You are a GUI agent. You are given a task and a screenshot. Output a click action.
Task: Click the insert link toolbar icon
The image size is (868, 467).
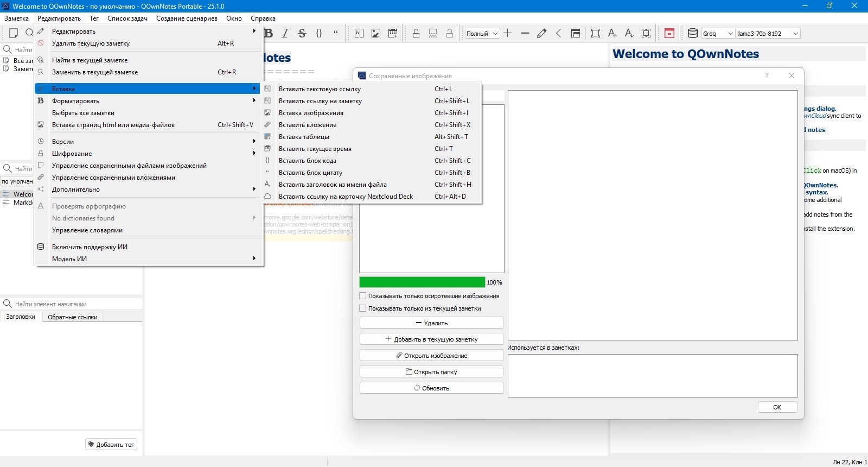(x=359, y=33)
